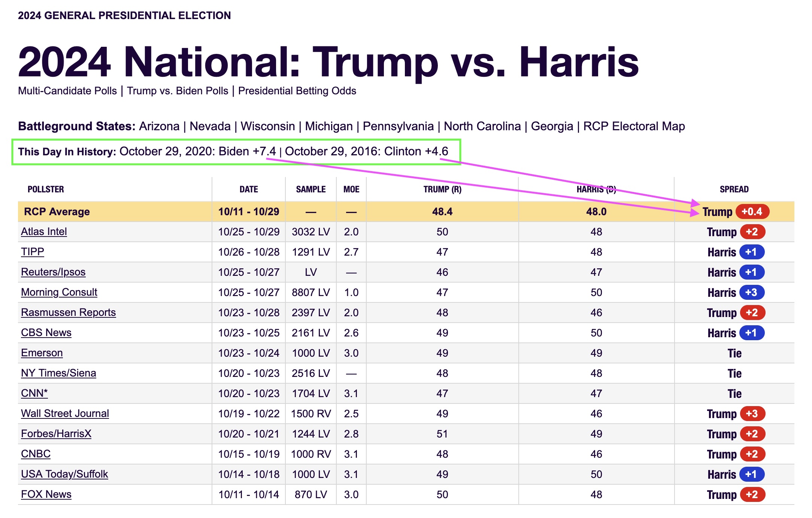Click the Rasmussen Reports date 10/23 - 10/28
The height and width of the screenshot is (518, 812).
click(249, 313)
